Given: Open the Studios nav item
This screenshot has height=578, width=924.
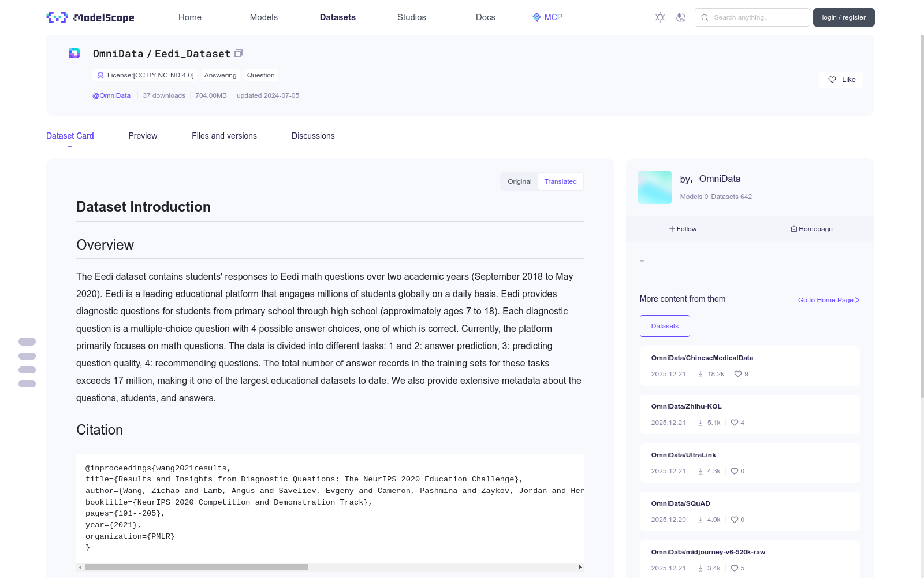Looking at the screenshot, I should (412, 17).
